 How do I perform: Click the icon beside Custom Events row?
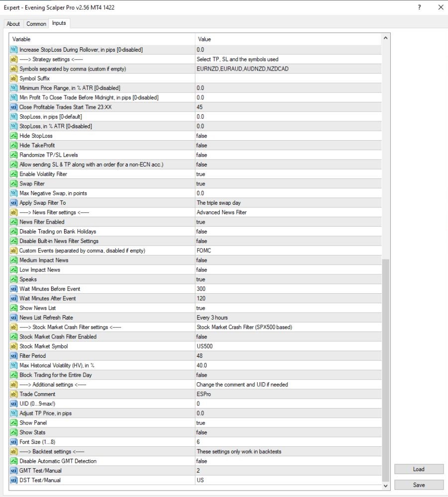click(x=13, y=250)
